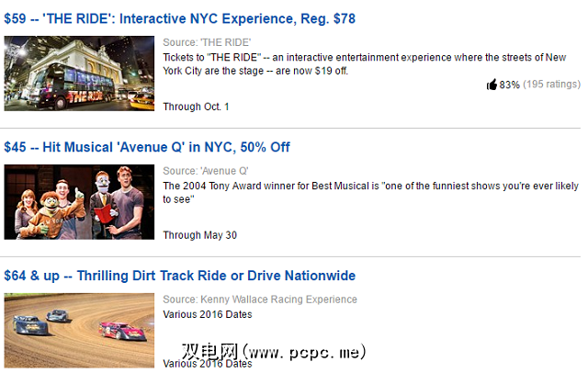This screenshot has width=588, height=373.
Task: Click THE RIDE tickets description text
Action: (x=367, y=63)
